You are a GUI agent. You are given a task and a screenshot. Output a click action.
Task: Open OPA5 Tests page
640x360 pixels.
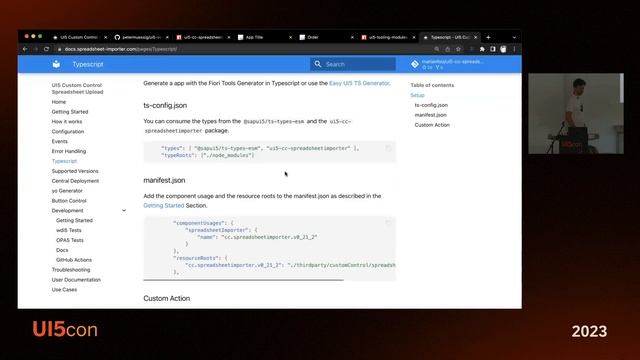pos(70,240)
